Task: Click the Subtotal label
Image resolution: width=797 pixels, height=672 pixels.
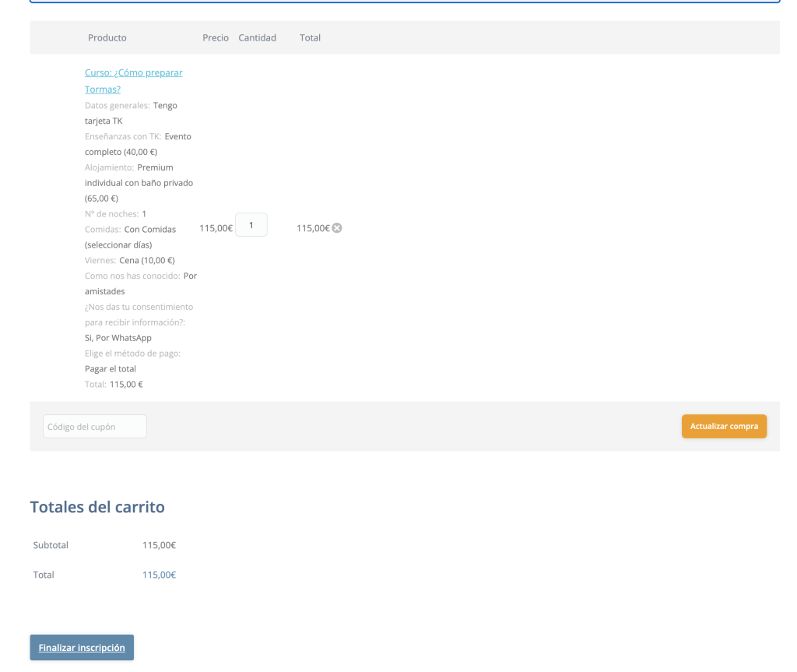Action: (x=51, y=545)
